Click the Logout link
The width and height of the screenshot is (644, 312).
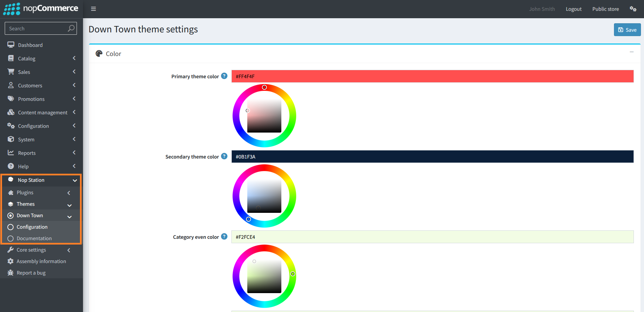tap(573, 9)
